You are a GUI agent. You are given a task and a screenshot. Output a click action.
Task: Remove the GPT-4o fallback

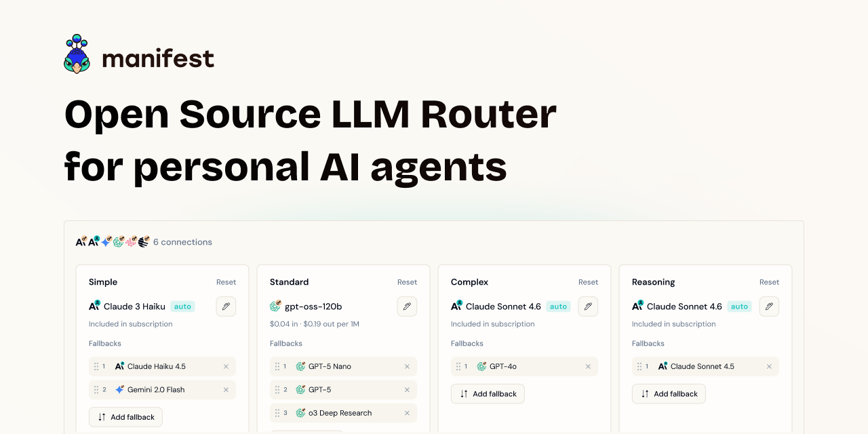click(588, 367)
